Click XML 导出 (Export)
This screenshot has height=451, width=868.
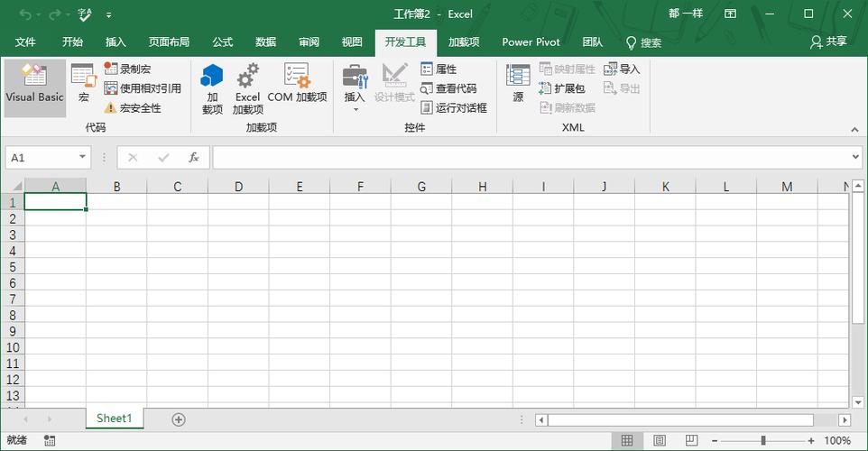(x=622, y=88)
